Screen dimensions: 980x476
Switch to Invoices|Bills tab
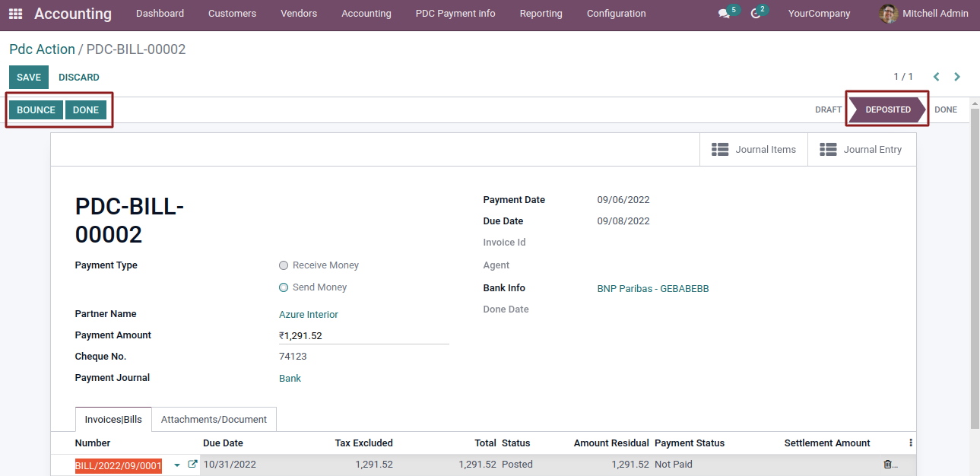click(113, 420)
